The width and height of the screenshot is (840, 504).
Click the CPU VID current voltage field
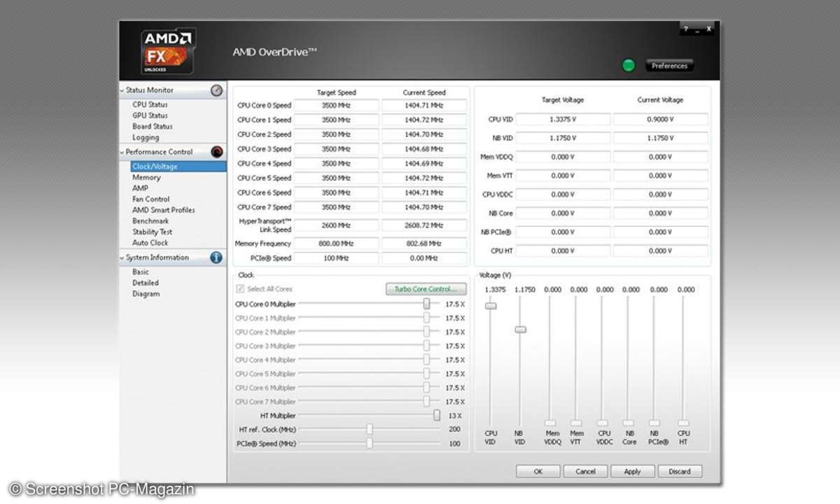pyautogui.click(x=660, y=120)
